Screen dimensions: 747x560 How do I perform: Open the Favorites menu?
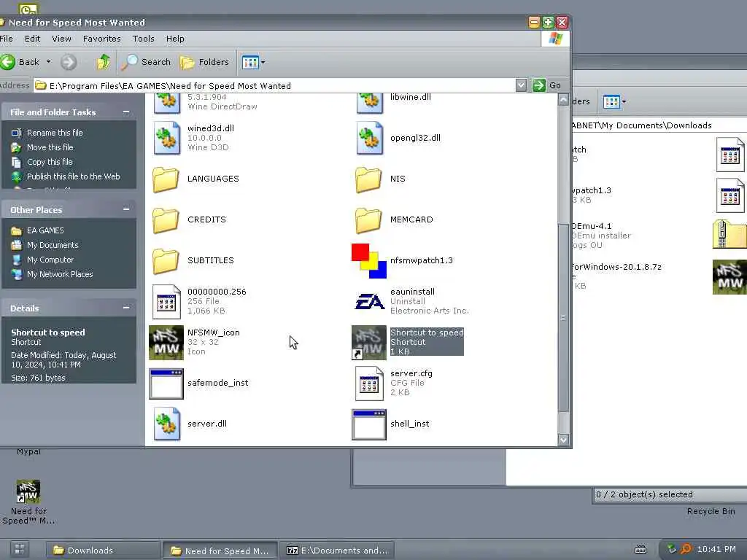(101, 39)
